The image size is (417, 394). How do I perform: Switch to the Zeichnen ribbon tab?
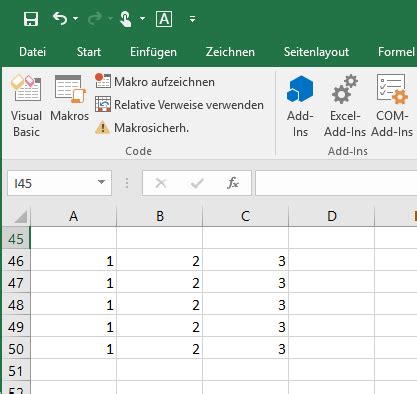coord(230,52)
